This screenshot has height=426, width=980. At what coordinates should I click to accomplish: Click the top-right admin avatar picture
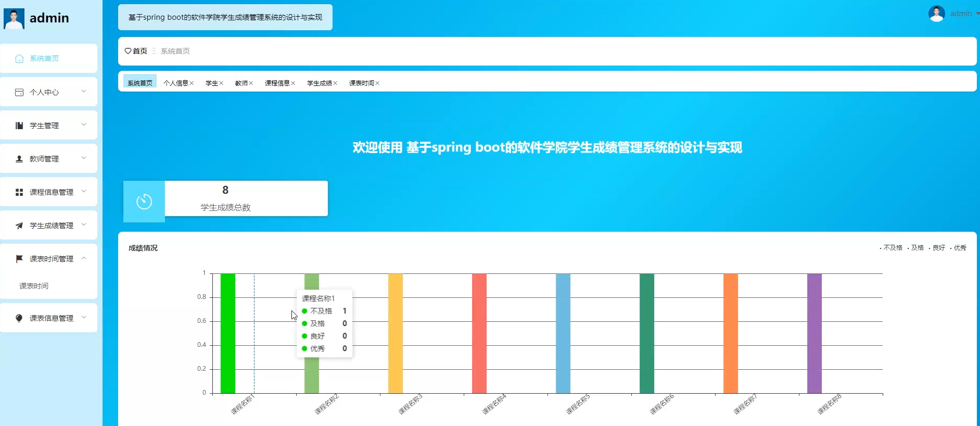tap(936, 14)
